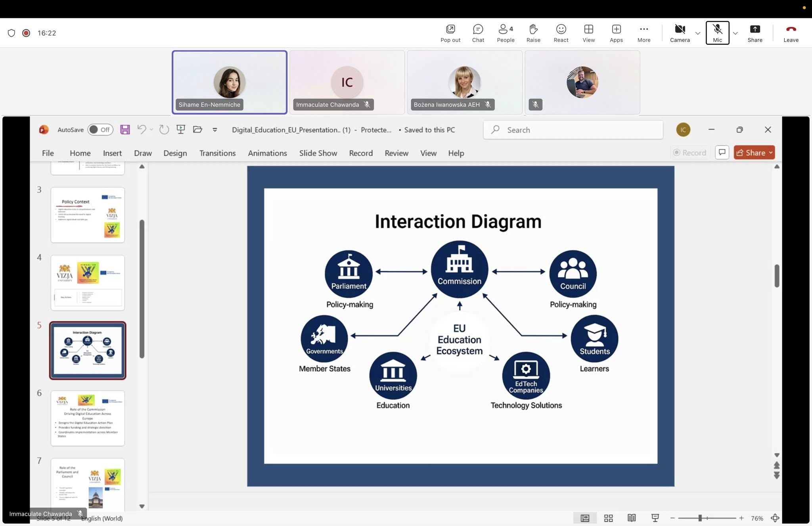The image size is (812, 526).
Task: Expand the Camera options chevron
Action: click(698, 33)
